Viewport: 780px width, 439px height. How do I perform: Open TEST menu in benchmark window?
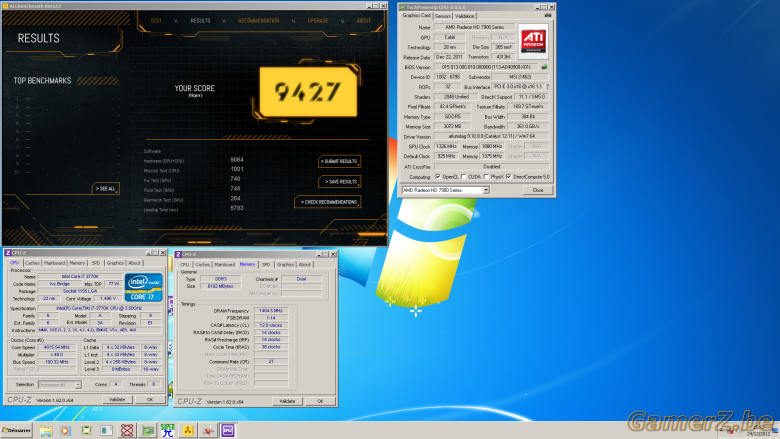pyautogui.click(x=156, y=21)
